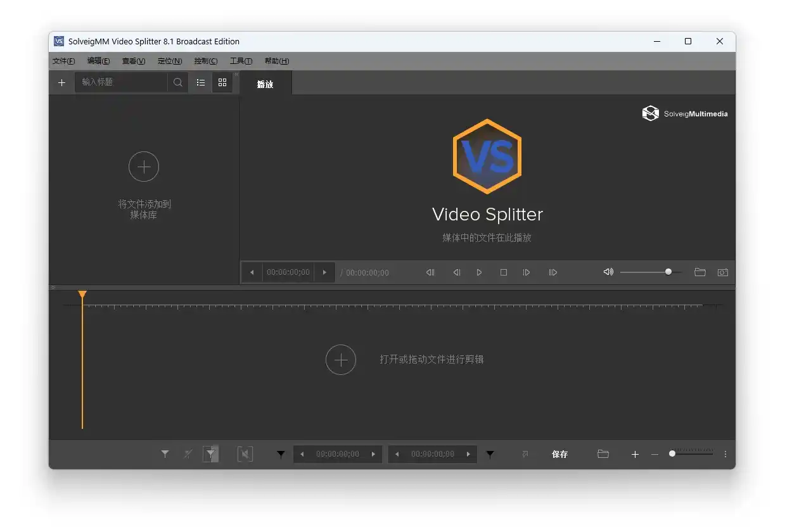Step player timecode forward with right arrow
The height and width of the screenshot is (532, 792).
[x=324, y=273]
